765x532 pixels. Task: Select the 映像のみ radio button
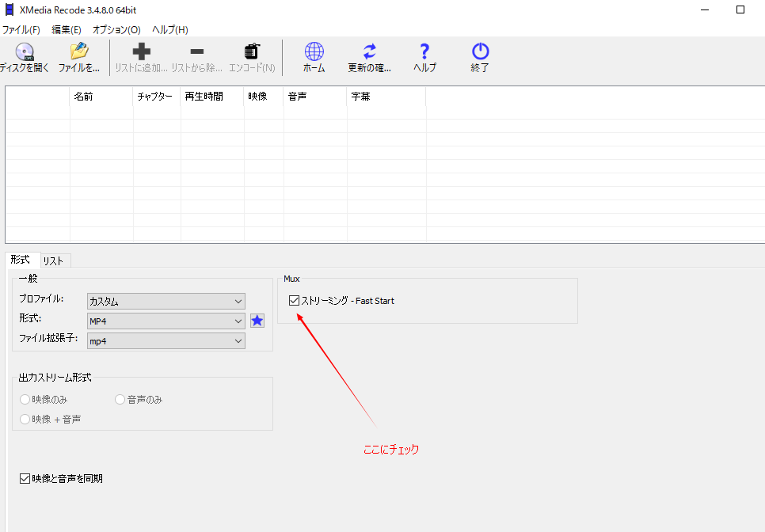pos(25,400)
